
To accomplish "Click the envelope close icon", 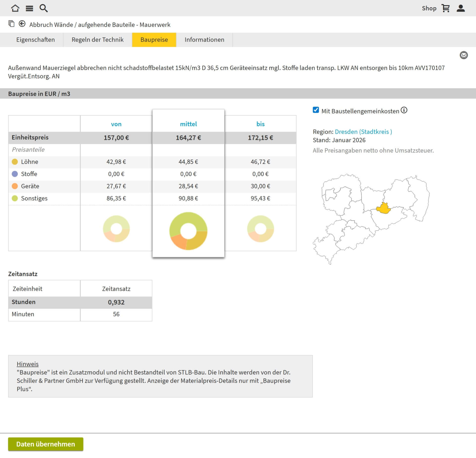I will [x=464, y=55].
